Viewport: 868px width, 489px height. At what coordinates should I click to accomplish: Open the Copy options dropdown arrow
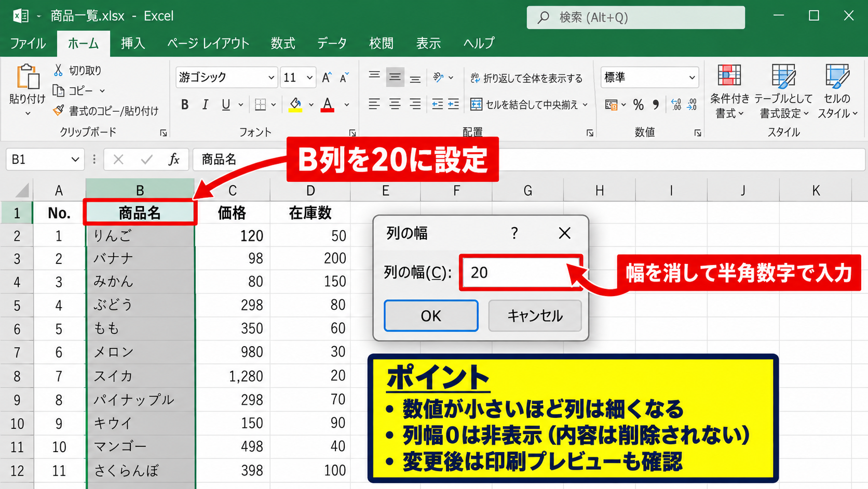(102, 91)
